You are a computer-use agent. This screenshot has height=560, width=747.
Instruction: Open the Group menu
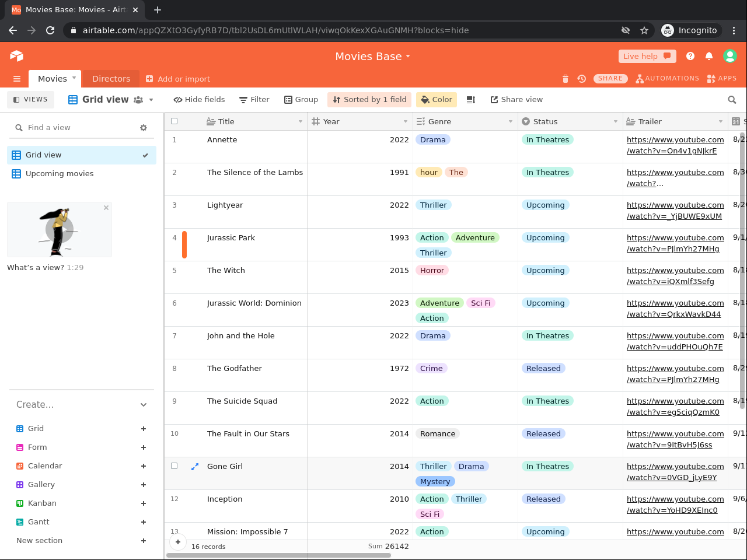point(301,100)
